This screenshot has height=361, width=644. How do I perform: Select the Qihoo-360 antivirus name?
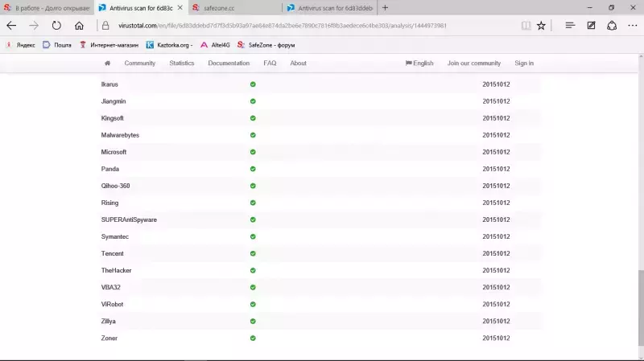click(x=115, y=186)
